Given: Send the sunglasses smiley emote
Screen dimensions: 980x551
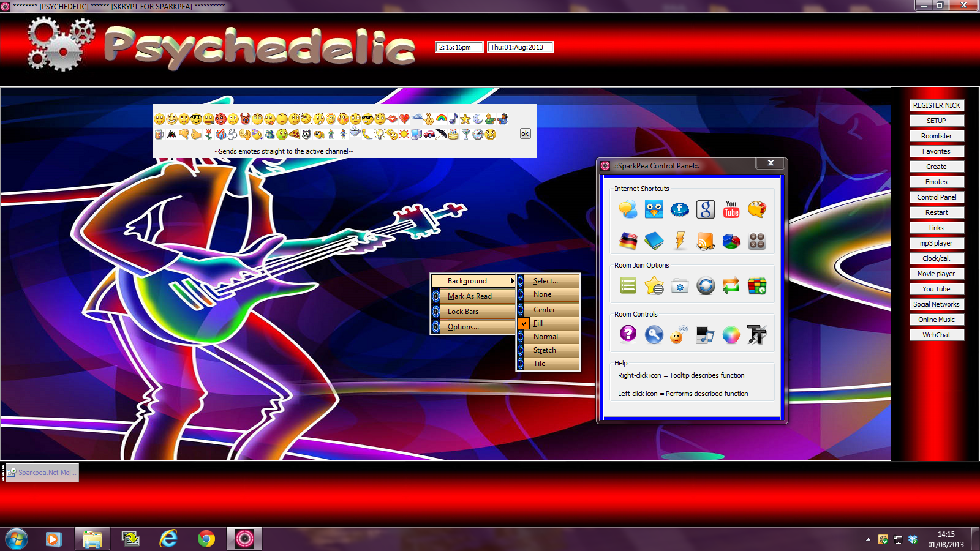Looking at the screenshot, I should [367, 119].
